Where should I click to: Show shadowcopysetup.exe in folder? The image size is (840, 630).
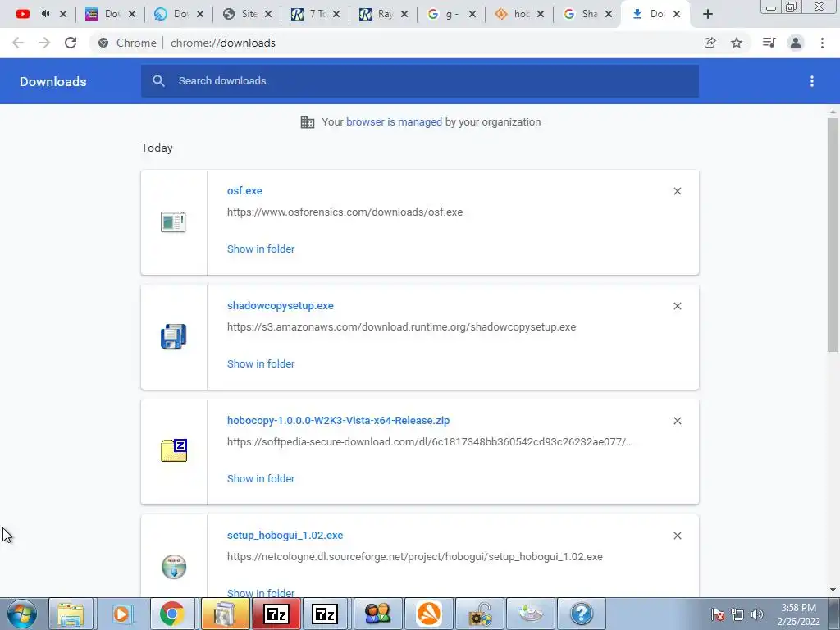click(x=261, y=363)
